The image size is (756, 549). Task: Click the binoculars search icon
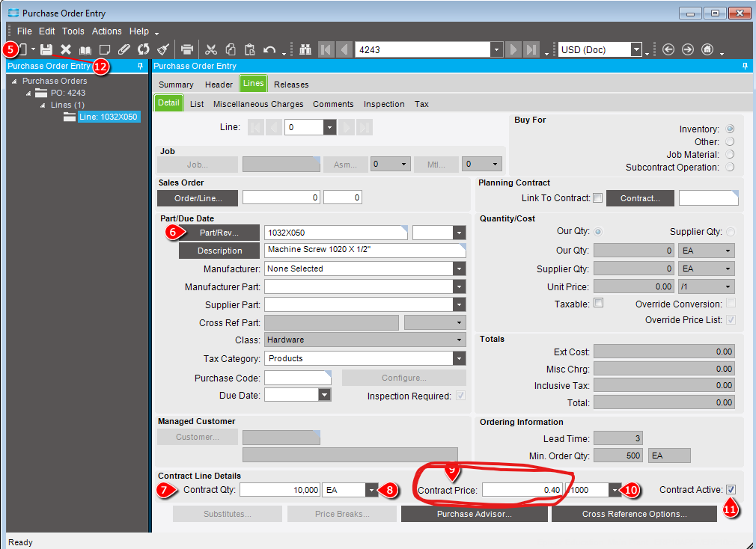(x=305, y=49)
